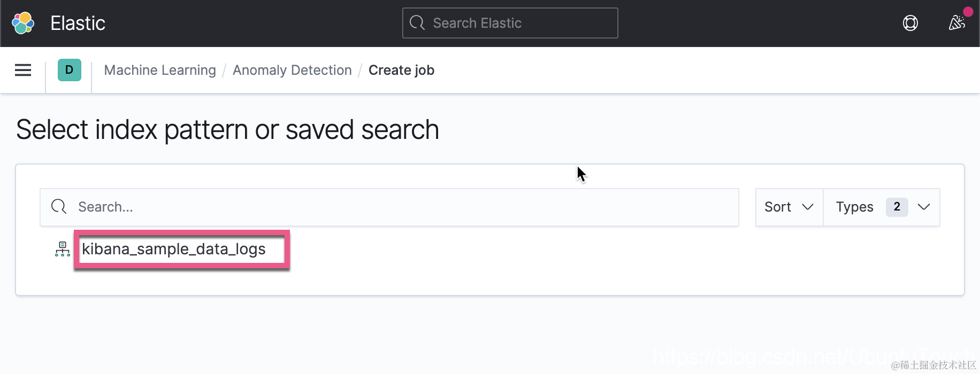The width and height of the screenshot is (980, 374).
Task: Open the newsfeed party popper icon
Action: pyautogui.click(x=956, y=23)
